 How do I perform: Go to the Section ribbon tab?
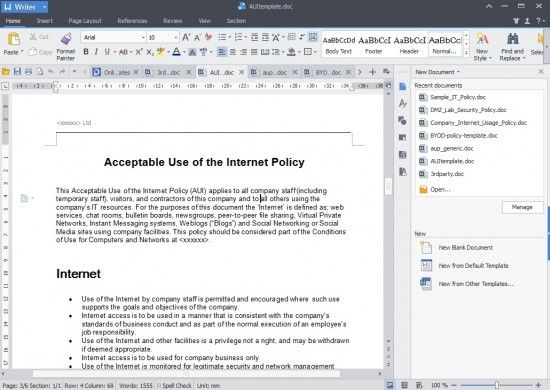click(x=236, y=21)
